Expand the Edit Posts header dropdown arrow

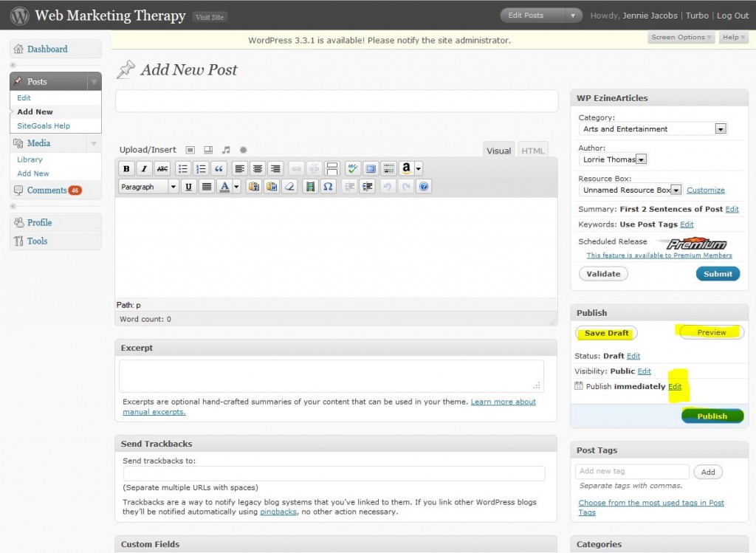coord(573,16)
